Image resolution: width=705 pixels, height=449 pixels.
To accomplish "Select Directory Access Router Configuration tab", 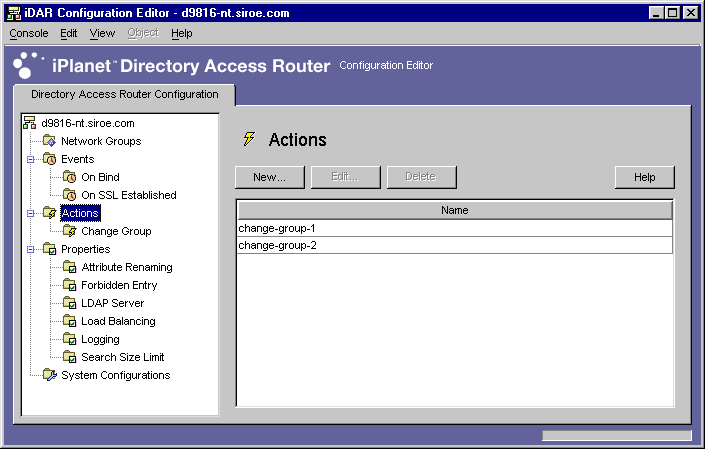I will (125, 94).
